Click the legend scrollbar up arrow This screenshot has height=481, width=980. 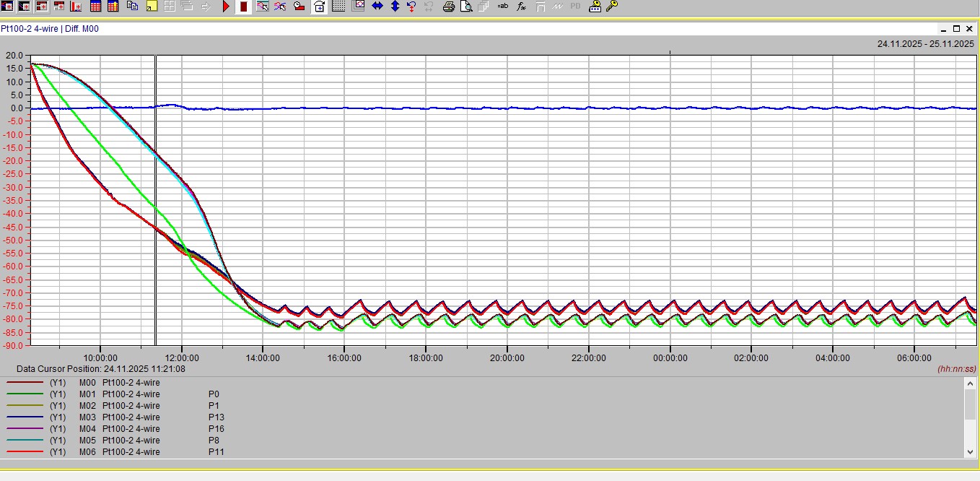click(x=970, y=383)
